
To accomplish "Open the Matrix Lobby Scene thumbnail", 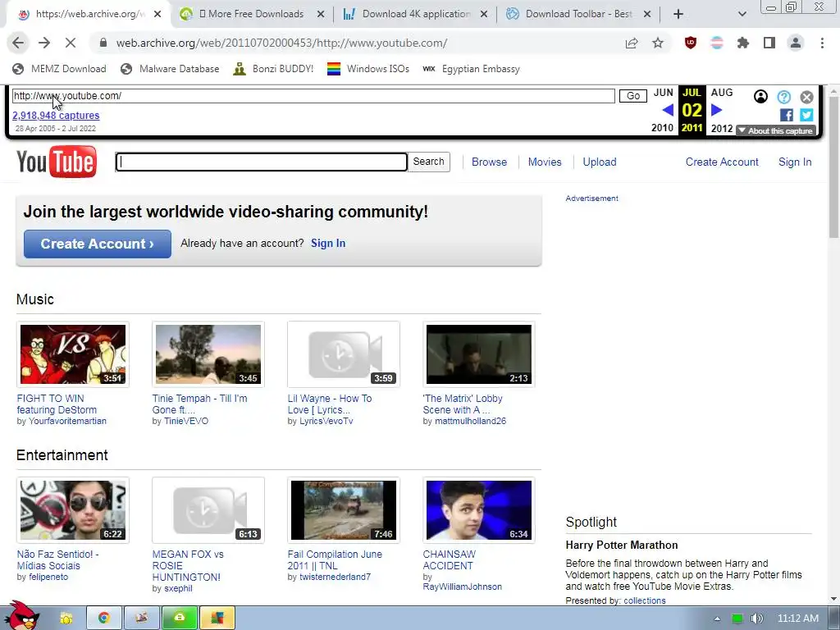I will [x=479, y=354].
